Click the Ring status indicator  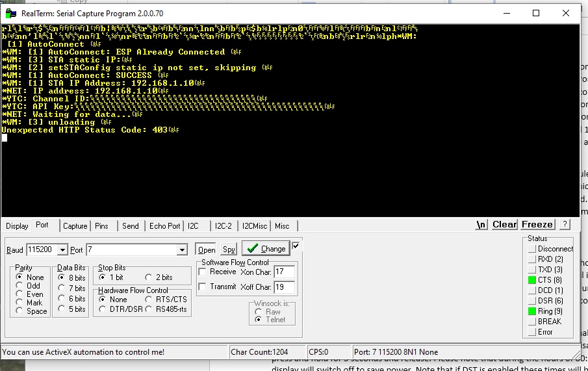tap(532, 311)
